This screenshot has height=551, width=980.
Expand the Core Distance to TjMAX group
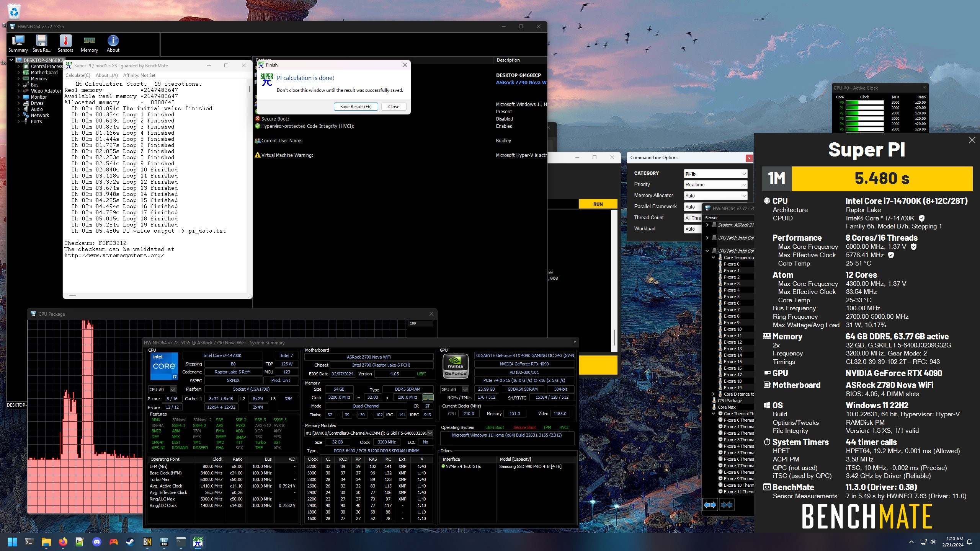714,394
